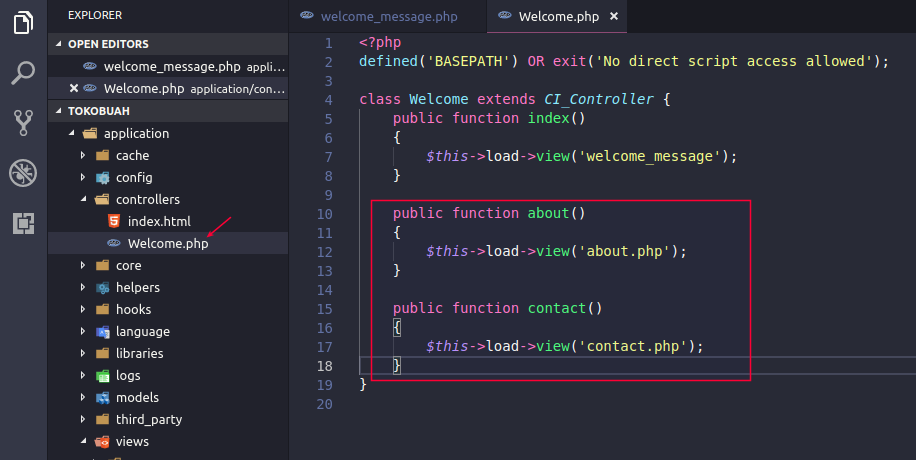
Task: Open the Search view in activity bar
Action: click(x=23, y=72)
